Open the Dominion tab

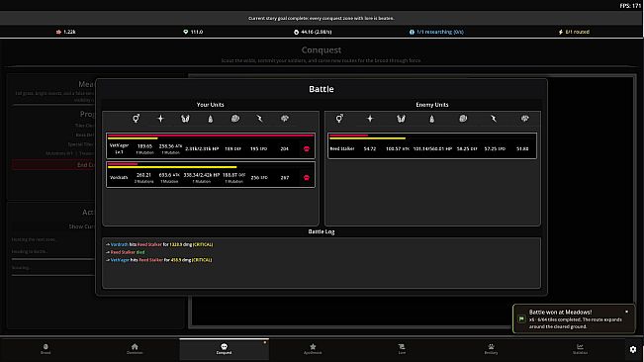135,349
